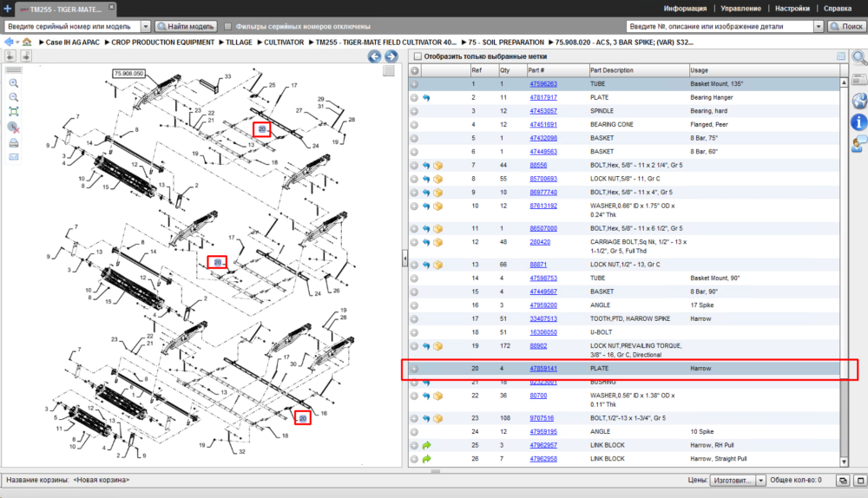Add row 20 PLATE Harrow with its plus button
This screenshot has width=868, height=498.
coord(414,369)
